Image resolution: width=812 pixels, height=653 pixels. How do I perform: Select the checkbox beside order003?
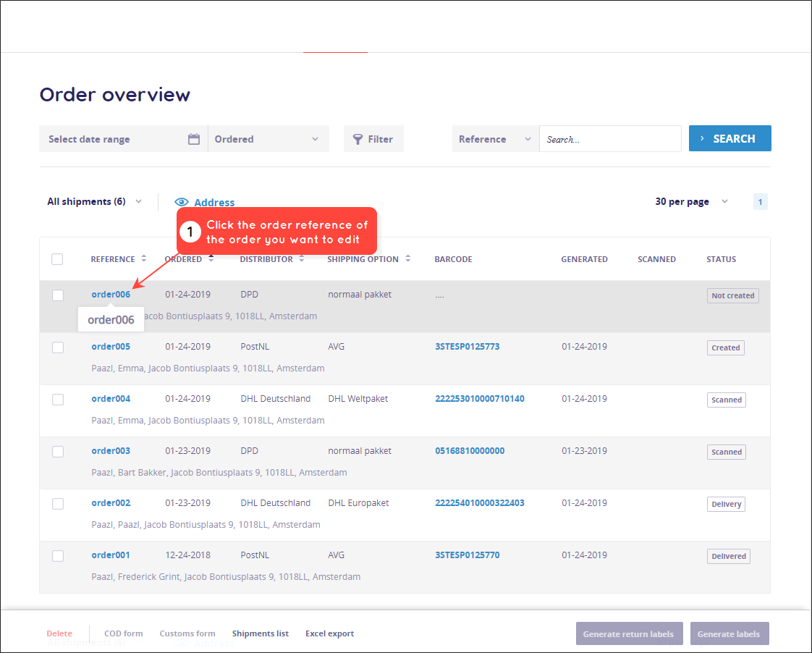[58, 452]
